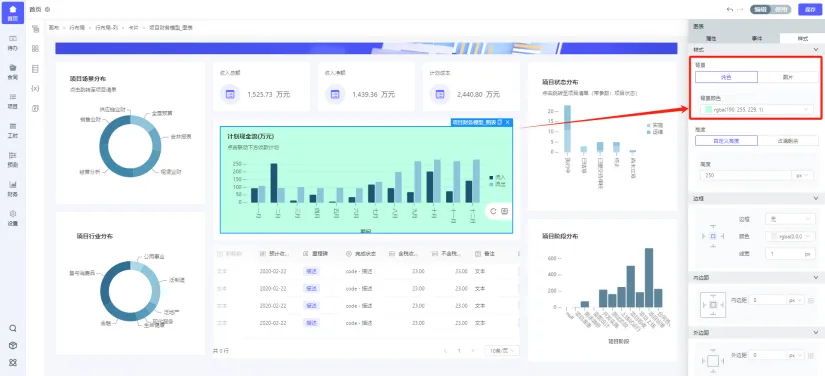
Task: Open the variables {x} panel icon
Action: 35,88
